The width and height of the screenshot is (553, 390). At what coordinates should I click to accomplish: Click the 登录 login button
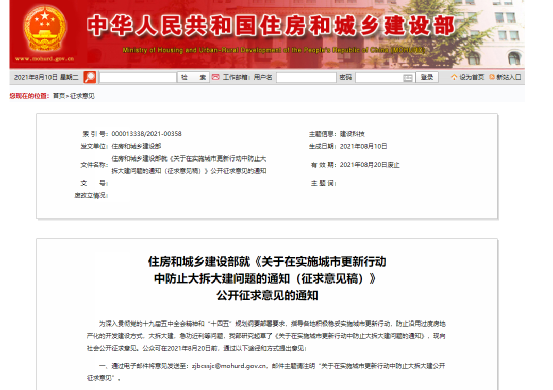(427, 77)
